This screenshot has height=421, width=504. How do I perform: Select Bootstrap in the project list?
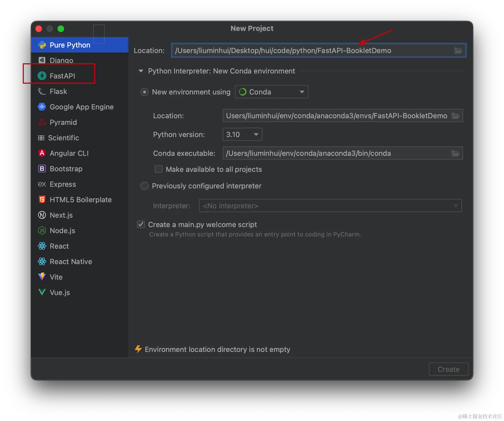[x=80, y=169]
